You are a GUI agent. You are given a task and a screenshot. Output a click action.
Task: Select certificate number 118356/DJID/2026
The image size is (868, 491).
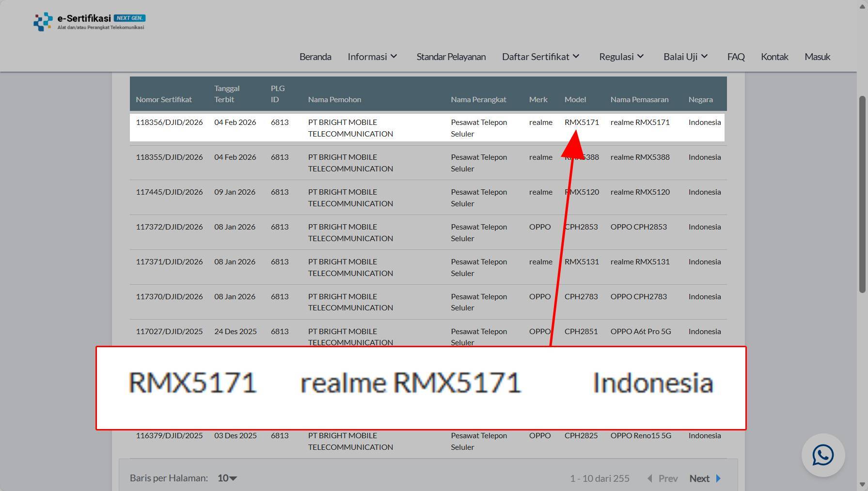pos(169,122)
